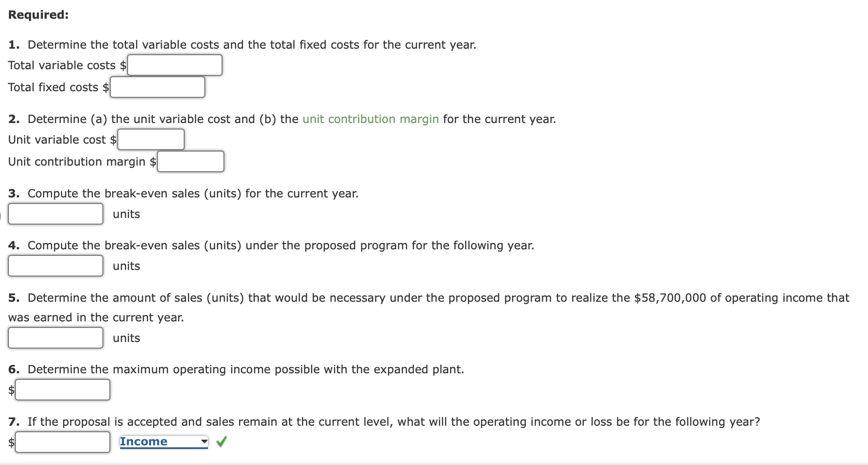Viewport: 868px width, 465px height.
Task: Select the question 1 heading text
Action: 242,44
